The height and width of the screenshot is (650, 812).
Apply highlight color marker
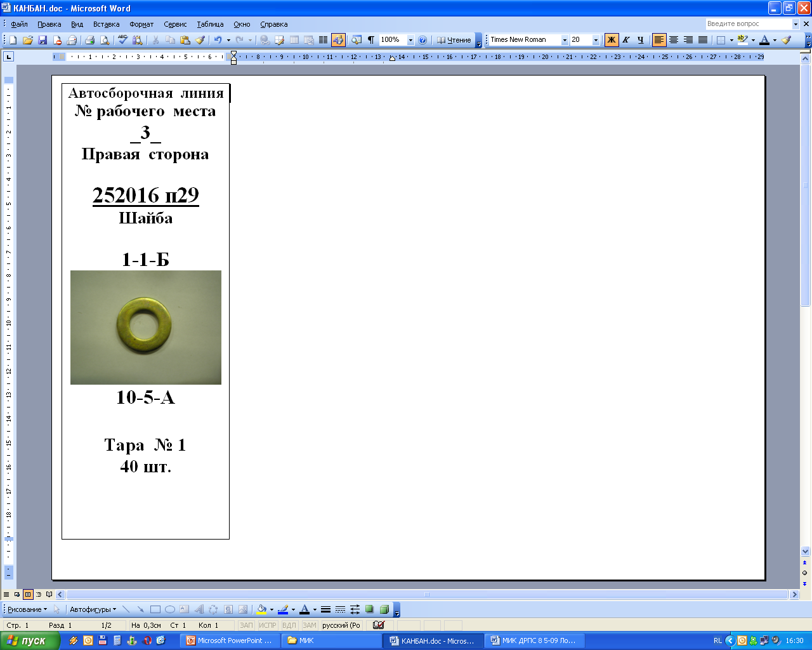tap(743, 40)
